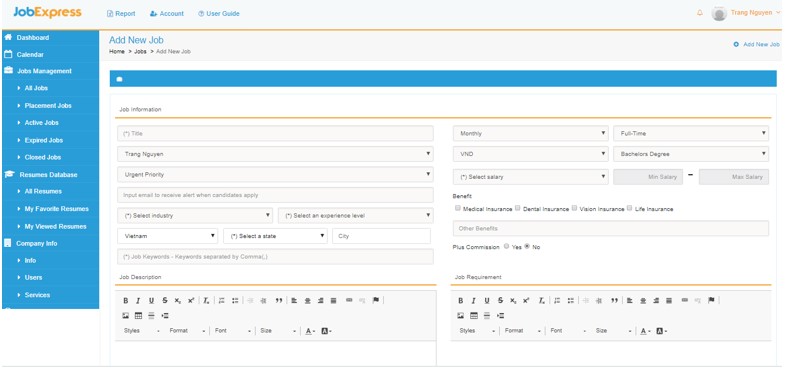Viewport: 785px width, 372px height.
Task: Open the Select salary dropdown
Action: (531, 177)
